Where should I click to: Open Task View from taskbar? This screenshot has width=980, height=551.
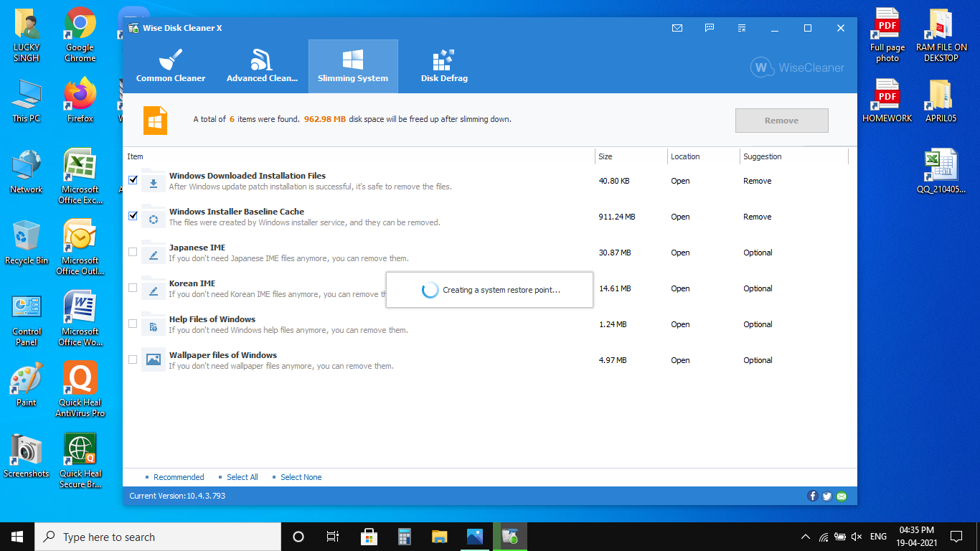(333, 537)
